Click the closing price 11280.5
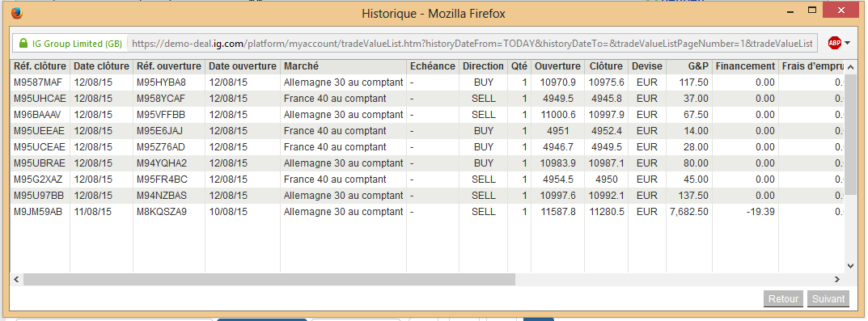The width and height of the screenshot is (868, 321). pos(607,211)
